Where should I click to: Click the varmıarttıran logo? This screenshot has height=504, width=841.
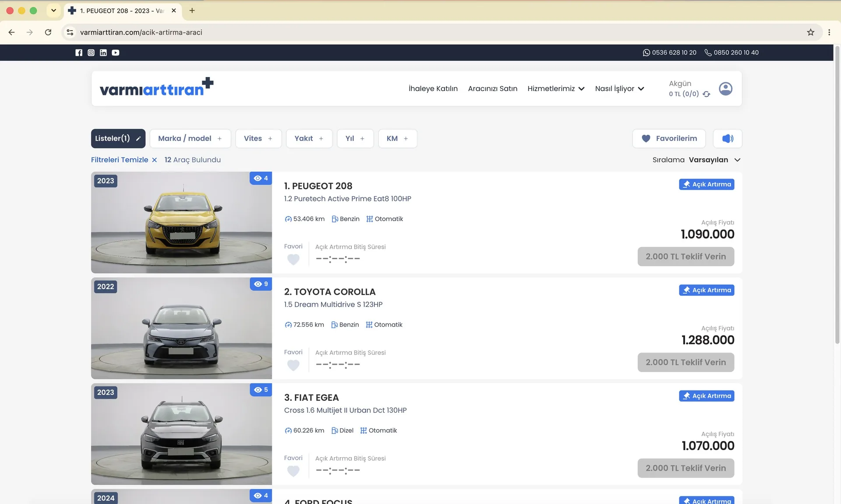[156, 87]
